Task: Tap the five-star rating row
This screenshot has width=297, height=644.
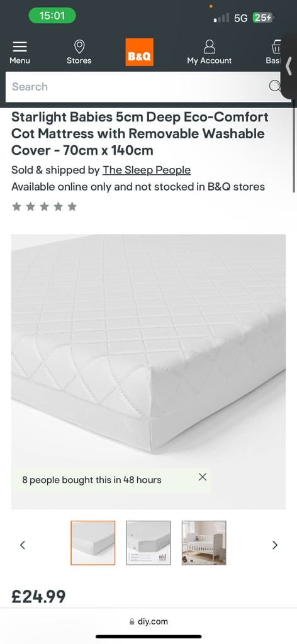Action: pyautogui.click(x=45, y=206)
